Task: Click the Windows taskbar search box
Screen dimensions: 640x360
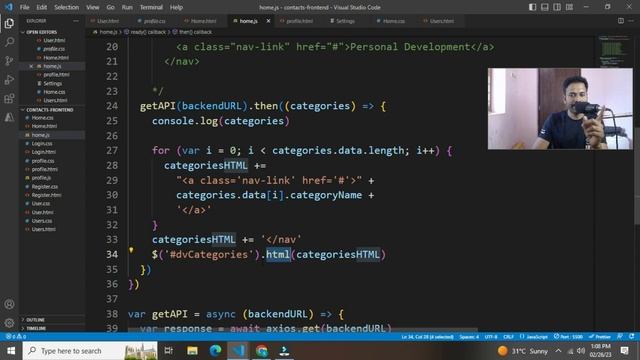Action: (90, 351)
